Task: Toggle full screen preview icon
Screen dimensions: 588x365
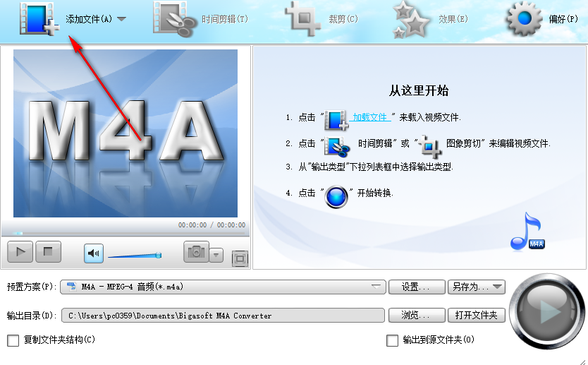Action: tap(240, 258)
